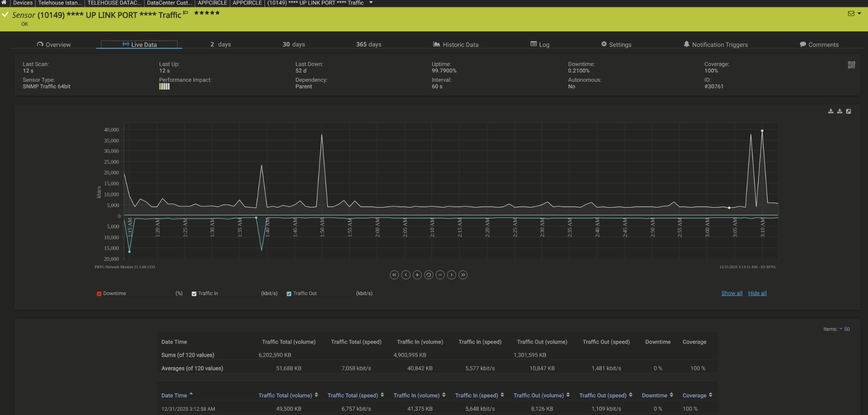868x415 pixels.
Task: Reset the graph zoom with the refresh icon
Action: (x=428, y=275)
